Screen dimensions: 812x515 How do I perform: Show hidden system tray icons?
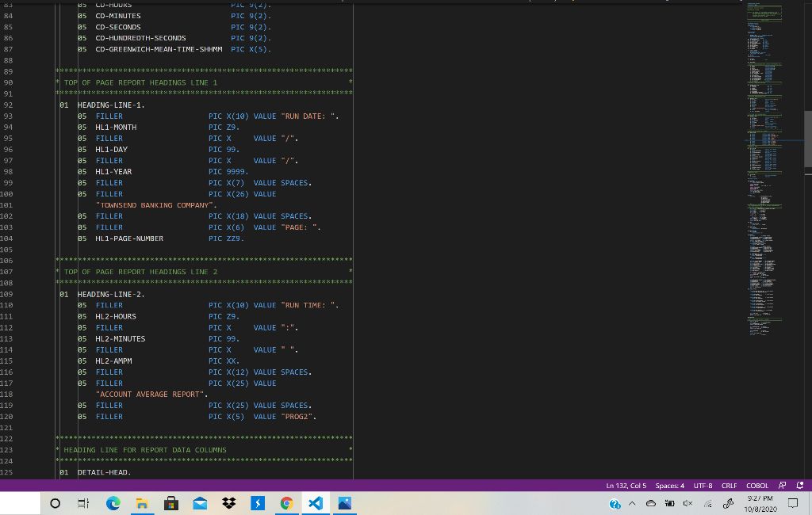click(x=633, y=504)
